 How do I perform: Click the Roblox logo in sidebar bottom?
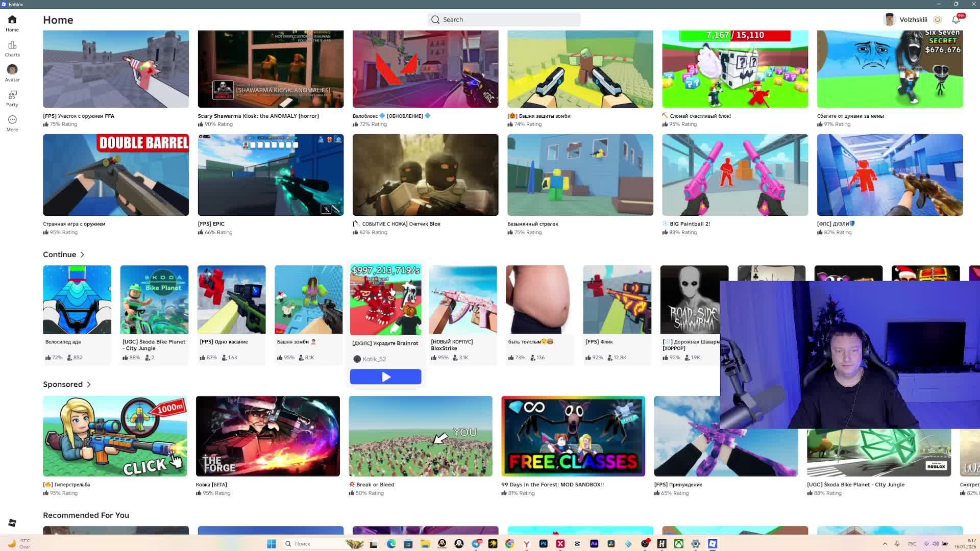12,523
